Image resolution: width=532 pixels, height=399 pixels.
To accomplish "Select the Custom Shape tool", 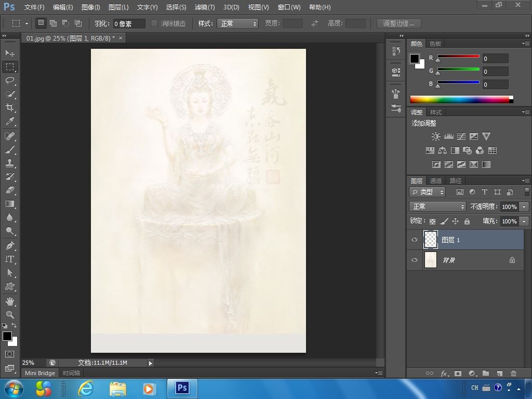I will tap(10, 286).
